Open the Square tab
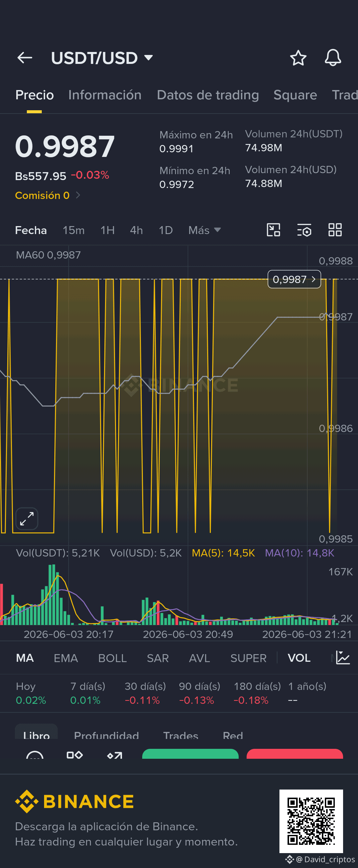The image size is (358, 868). [x=295, y=95]
